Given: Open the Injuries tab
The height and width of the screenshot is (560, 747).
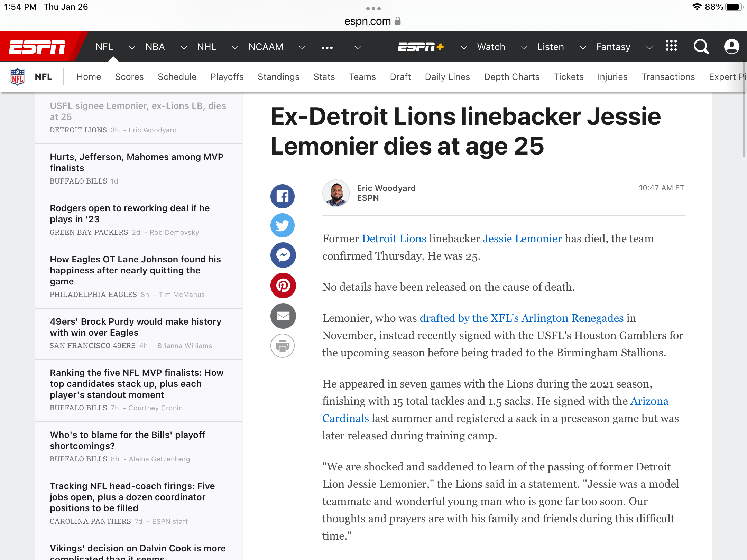Looking at the screenshot, I should [x=612, y=77].
